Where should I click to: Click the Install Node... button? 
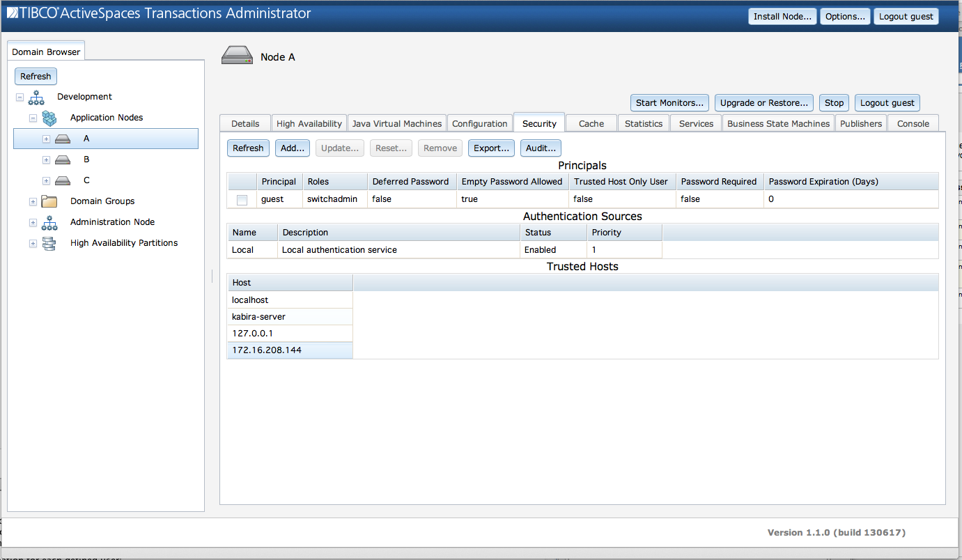click(x=782, y=17)
